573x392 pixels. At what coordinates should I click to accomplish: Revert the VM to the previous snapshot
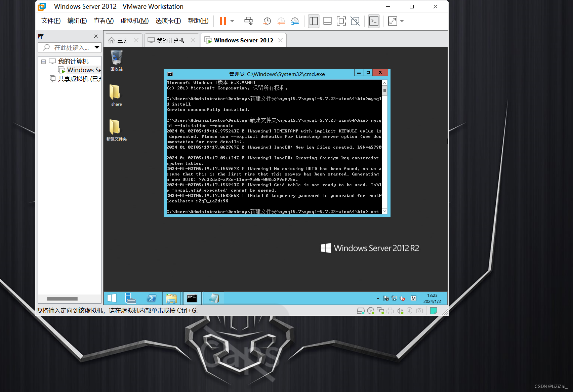point(281,21)
